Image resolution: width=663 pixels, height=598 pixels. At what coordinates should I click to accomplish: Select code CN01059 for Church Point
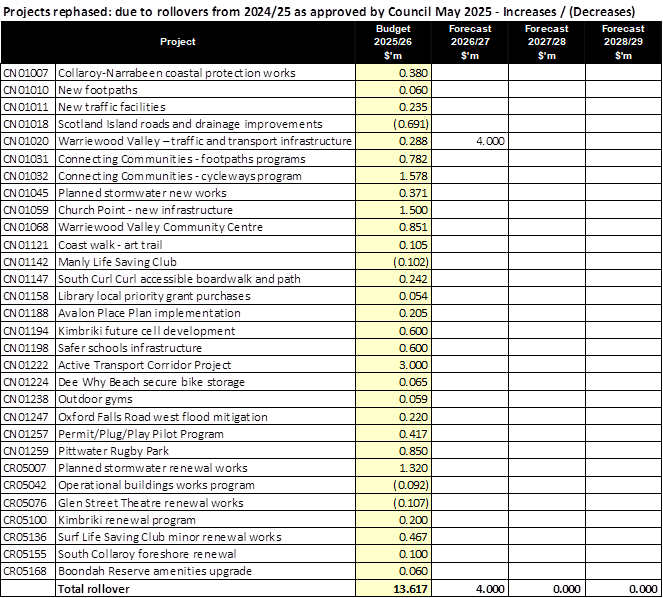click(26, 210)
